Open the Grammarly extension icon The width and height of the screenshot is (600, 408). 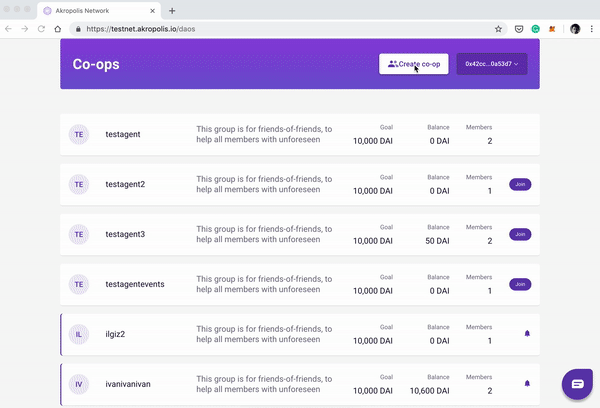click(535, 29)
